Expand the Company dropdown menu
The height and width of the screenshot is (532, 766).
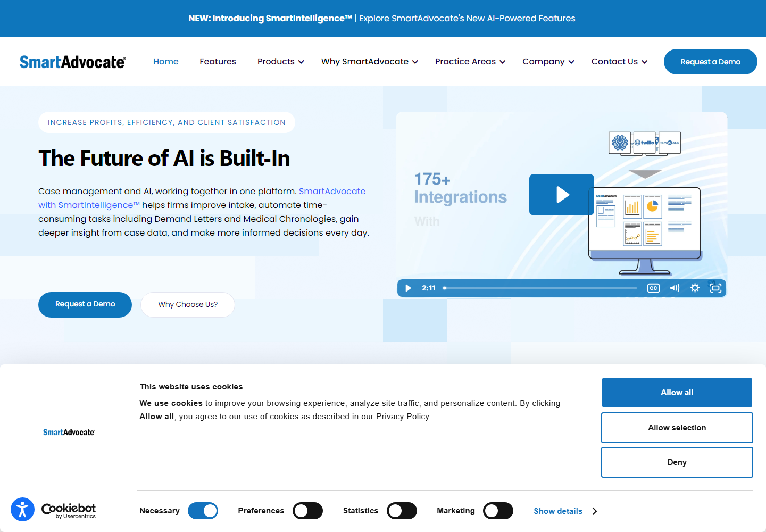click(x=548, y=62)
